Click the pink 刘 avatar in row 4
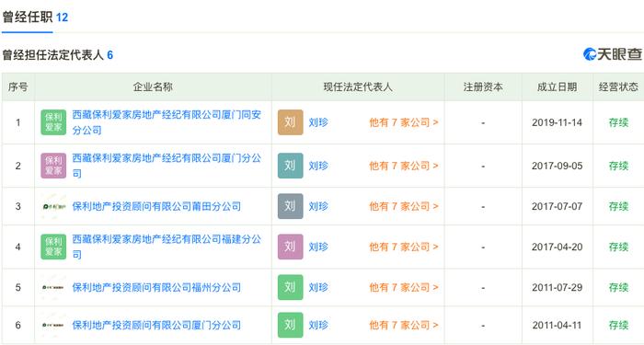 291,247
